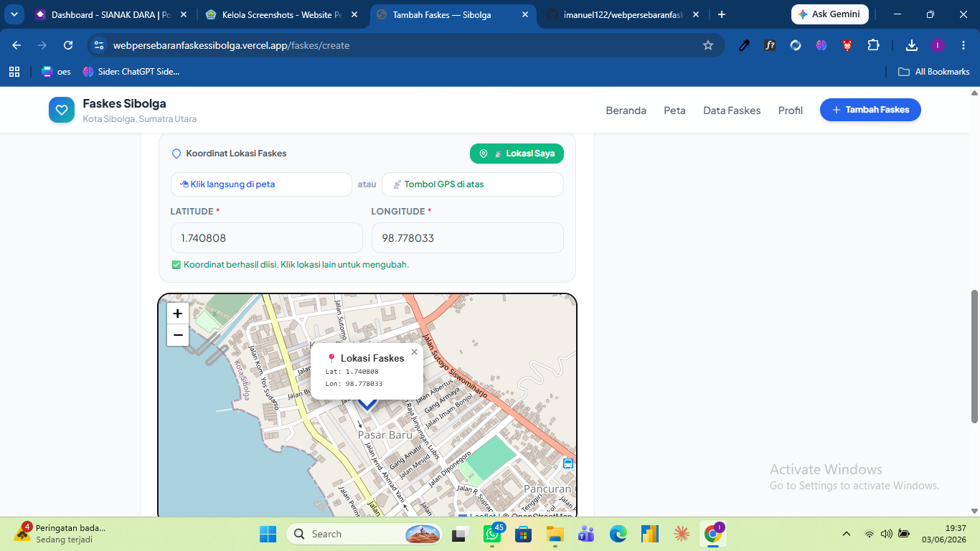980x551 pixels.
Task: Use Lokasi Saya GPS button
Action: [517, 154]
